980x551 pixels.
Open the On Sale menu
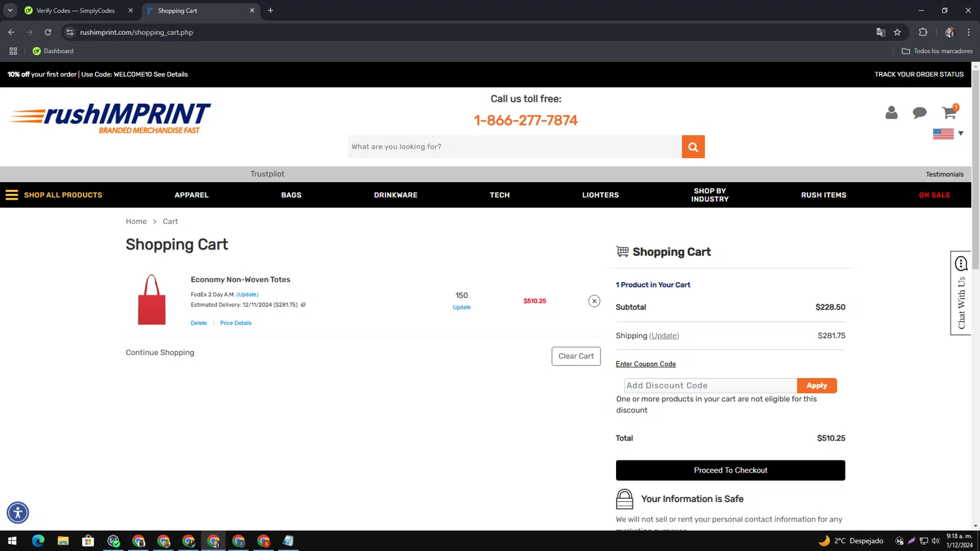click(934, 195)
